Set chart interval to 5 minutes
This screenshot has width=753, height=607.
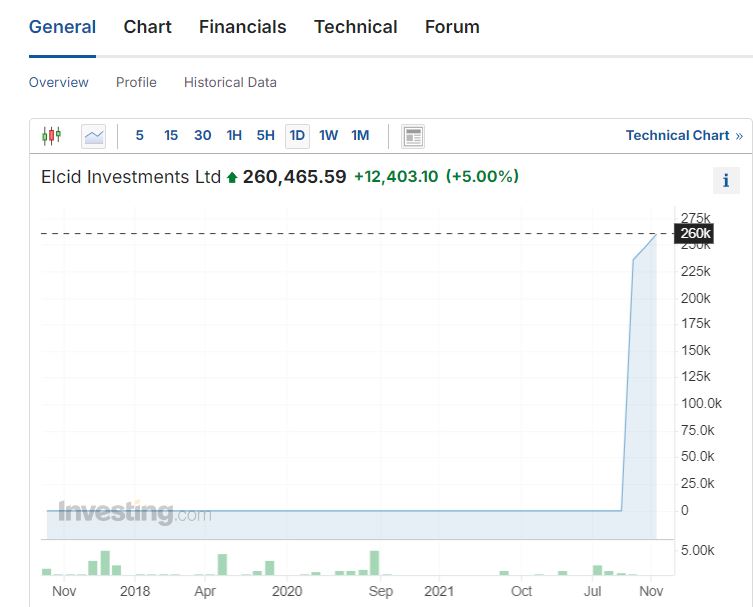pos(140,135)
